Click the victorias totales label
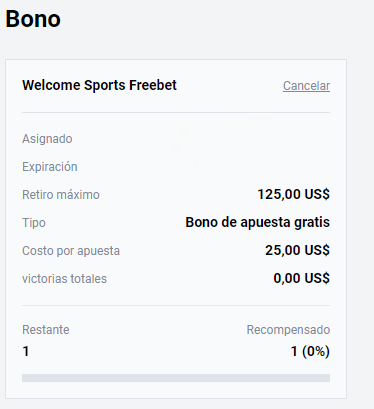This screenshot has height=409, width=374. click(x=64, y=279)
